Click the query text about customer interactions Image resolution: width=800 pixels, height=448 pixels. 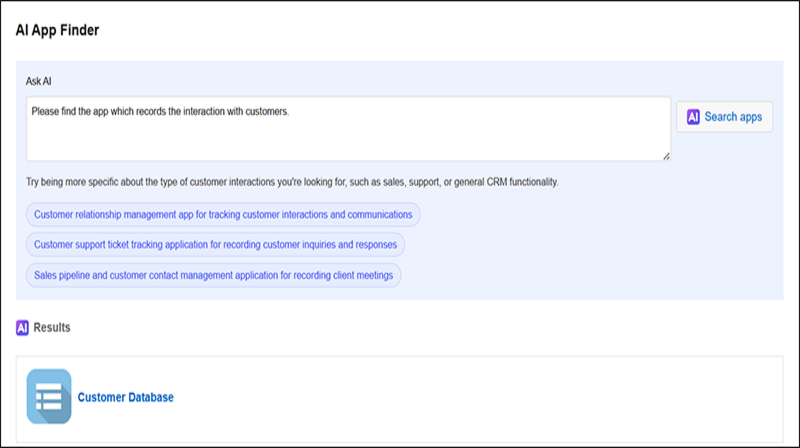click(160, 112)
